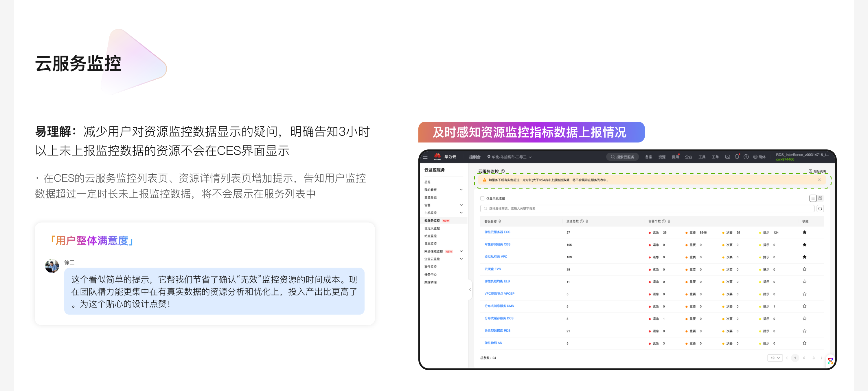
Task: Click the notification bell icon
Action: (x=737, y=157)
